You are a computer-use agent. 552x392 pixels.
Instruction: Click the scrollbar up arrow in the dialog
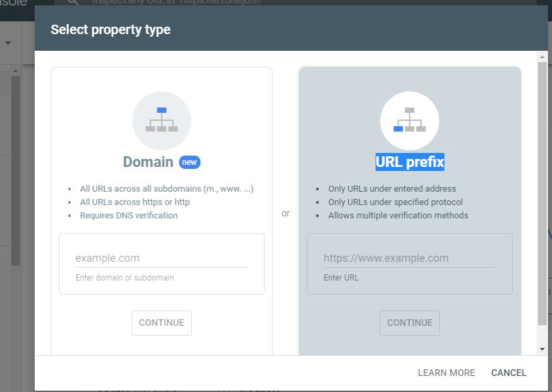(542, 57)
